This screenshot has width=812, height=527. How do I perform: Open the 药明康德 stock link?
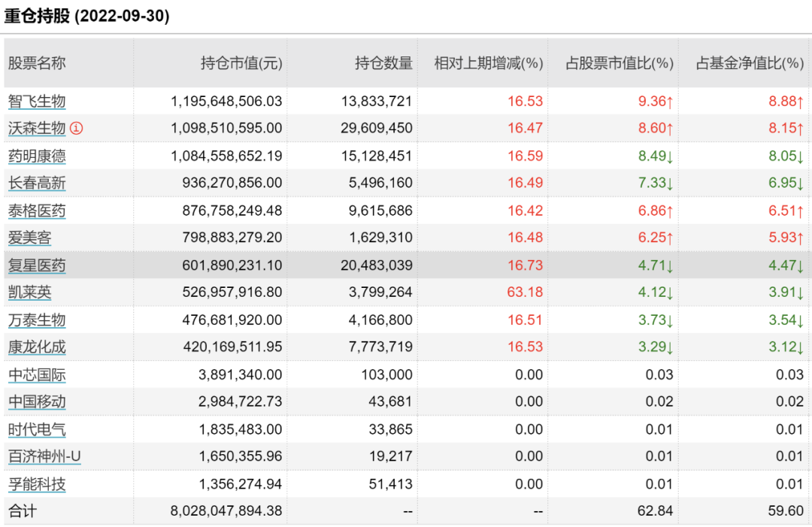(x=37, y=156)
